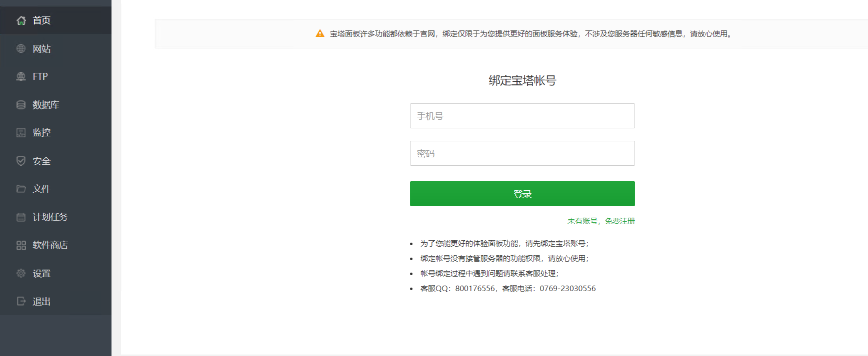Click the 绑定宝塔帐号 heading
Screen dimensions: 868x356
click(x=522, y=80)
